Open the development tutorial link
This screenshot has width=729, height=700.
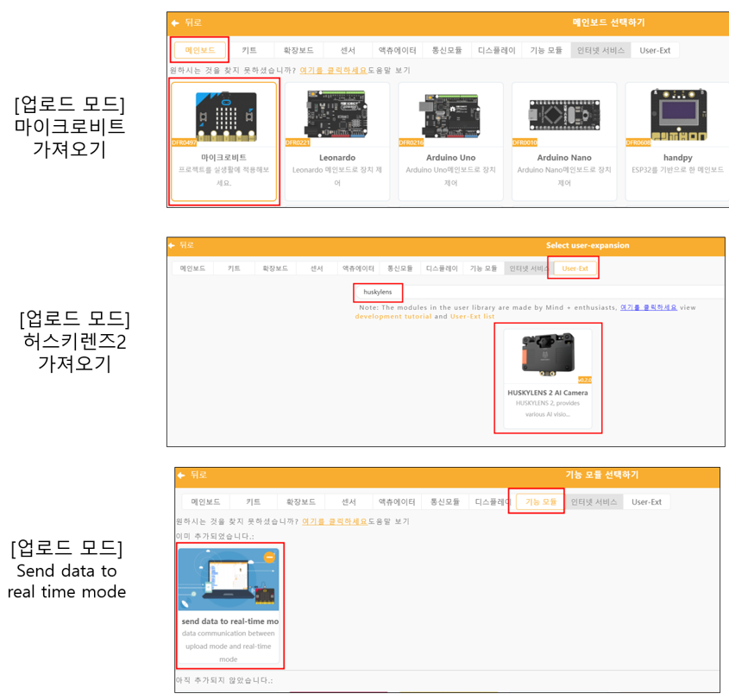393,316
